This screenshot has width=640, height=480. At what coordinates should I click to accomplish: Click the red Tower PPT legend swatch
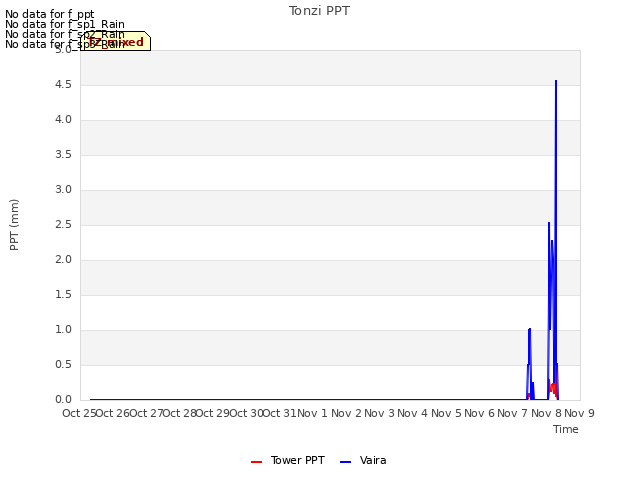tap(256, 462)
